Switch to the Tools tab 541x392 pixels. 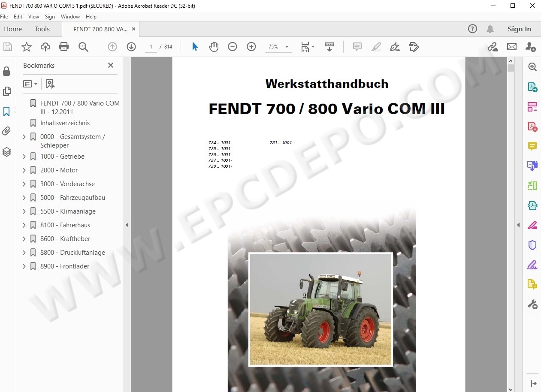click(x=42, y=29)
